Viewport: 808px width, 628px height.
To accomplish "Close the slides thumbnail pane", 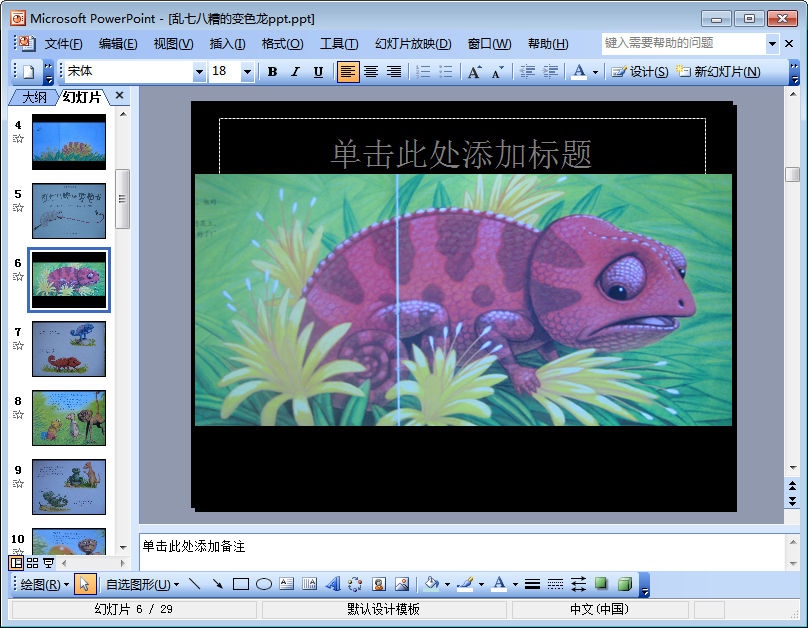I will click(120, 95).
